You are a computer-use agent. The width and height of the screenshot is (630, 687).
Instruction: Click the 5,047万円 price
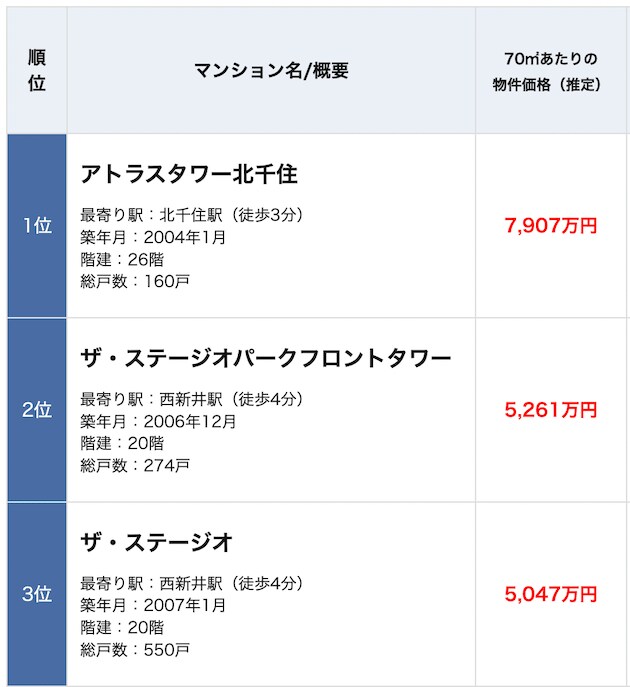click(551, 594)
